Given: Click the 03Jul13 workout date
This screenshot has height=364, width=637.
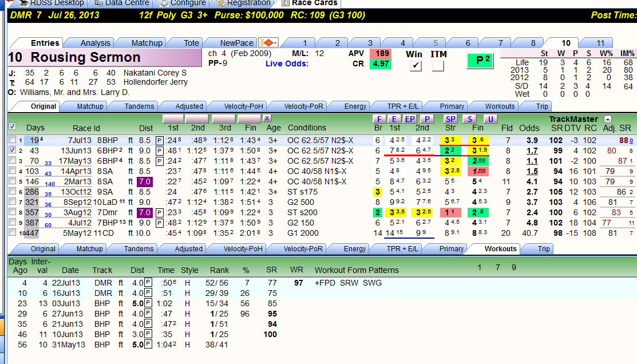Looking at the screenshot, I should (66, 303).
